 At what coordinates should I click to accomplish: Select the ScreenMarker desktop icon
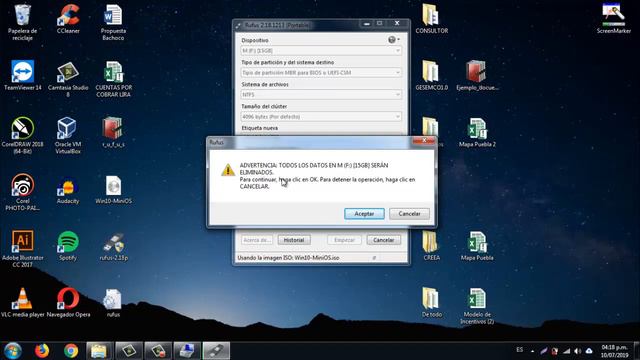click(x=613, y=19)
